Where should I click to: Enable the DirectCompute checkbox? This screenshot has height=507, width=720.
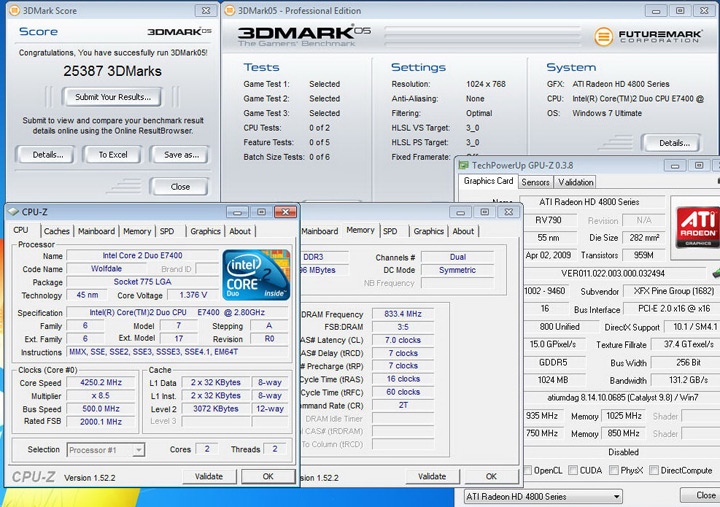click(654, 470)
